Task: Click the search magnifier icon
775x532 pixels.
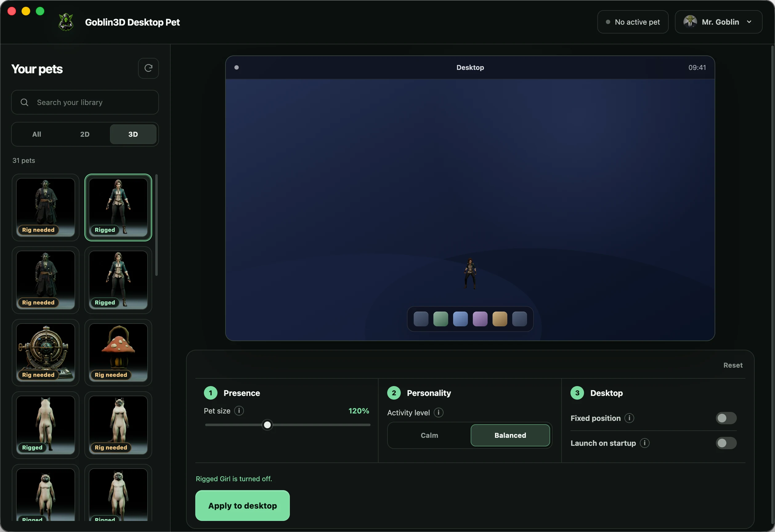Action: coord(24,102)
